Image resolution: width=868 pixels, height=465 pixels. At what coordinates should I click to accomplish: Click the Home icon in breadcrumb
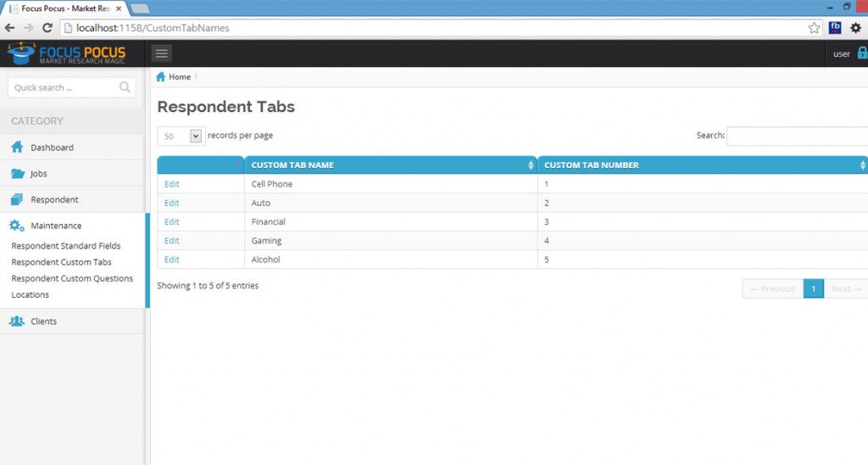[161, 77]
